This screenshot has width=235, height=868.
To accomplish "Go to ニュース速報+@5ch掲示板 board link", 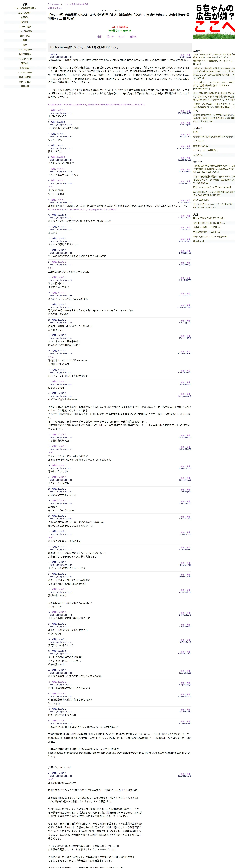I will (76, 4).
